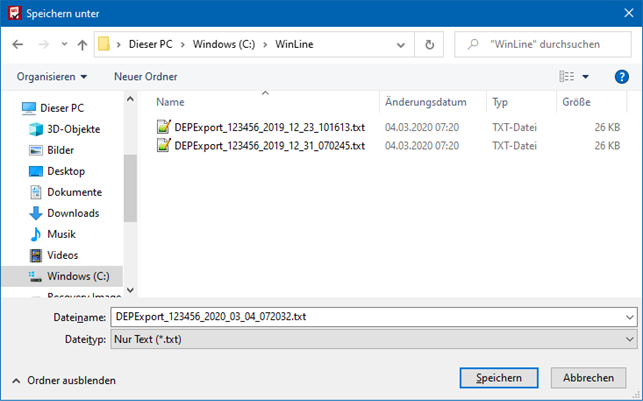Select DEPExport_123456_2019_12_23_101613.txt file
This screenshot has height=401, width=643.
[269, 126]
